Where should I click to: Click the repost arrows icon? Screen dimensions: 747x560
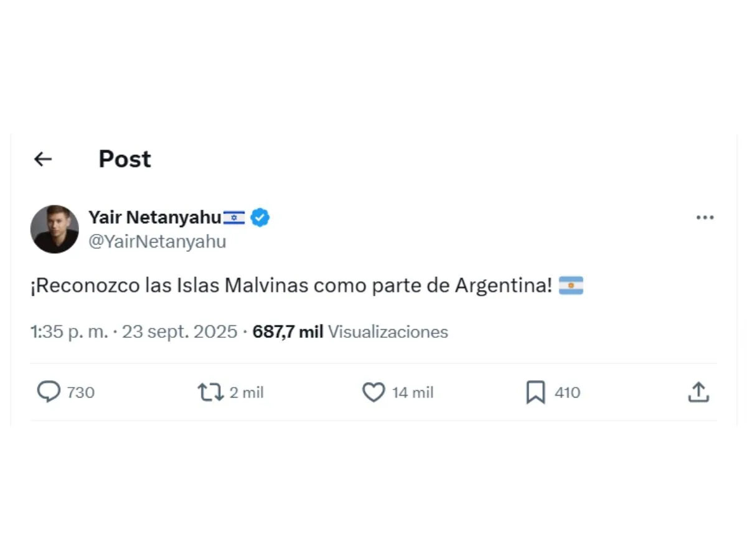click(x=210, y=392)
